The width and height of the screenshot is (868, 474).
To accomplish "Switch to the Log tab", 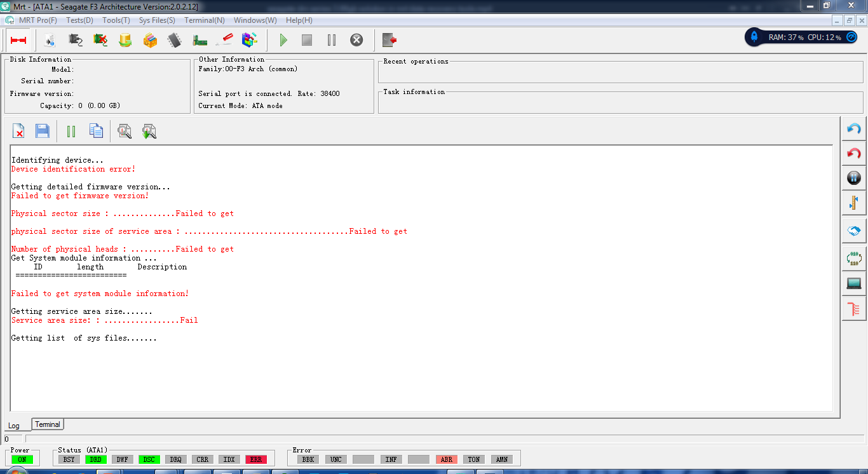I will 14,426.
